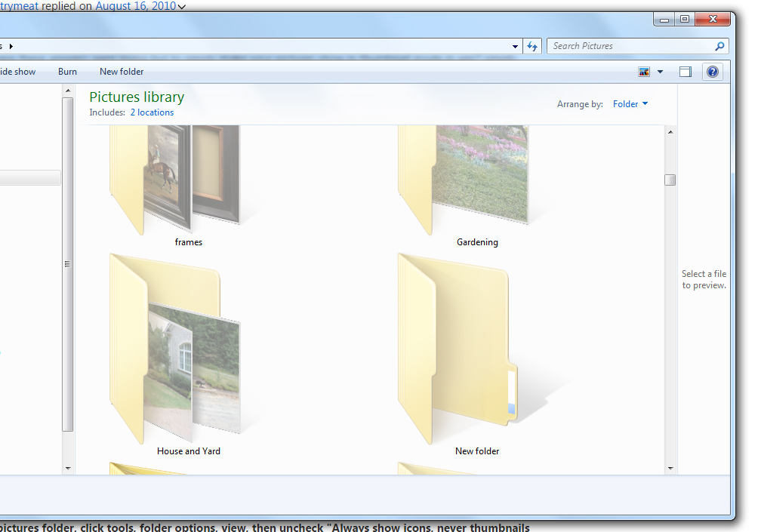Close the Pictures library window
761x532 pixels.
713,20
